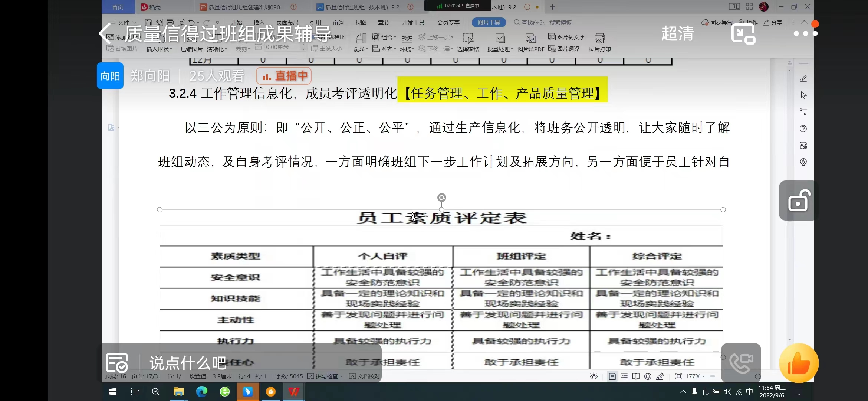The height and width of the screenshot is (401, 868).
Task: Open the 页面布局 ribbon tab
Action: [287, 23]
